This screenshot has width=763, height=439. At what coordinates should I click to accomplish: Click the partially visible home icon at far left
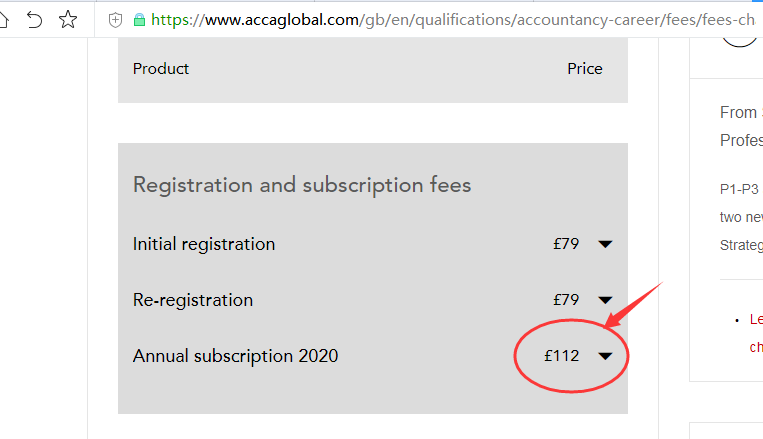coord(5,19)
